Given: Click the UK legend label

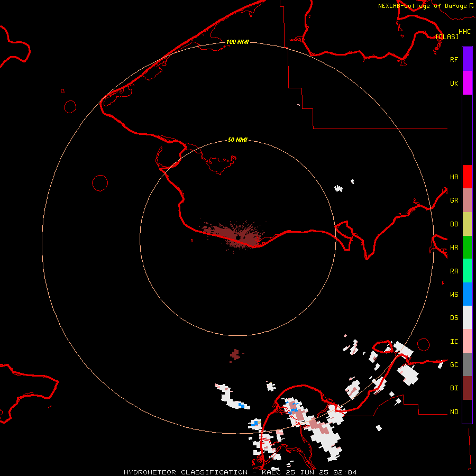Looking at the screenshot, I should [454, 83].
